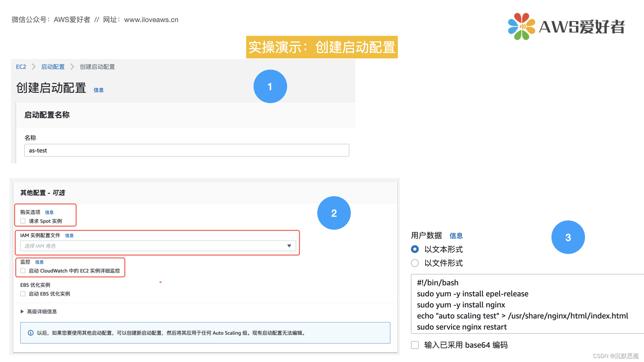The height and width of the screenshot is (362, 644).
Task: Click the 创建启动配置 breadcrumb text
Action: pos(97,67)
